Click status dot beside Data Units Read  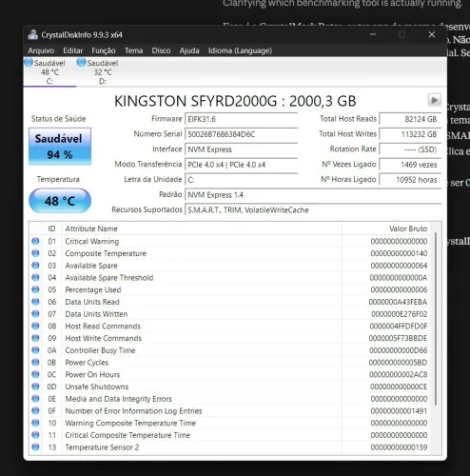tap(35, 302)
